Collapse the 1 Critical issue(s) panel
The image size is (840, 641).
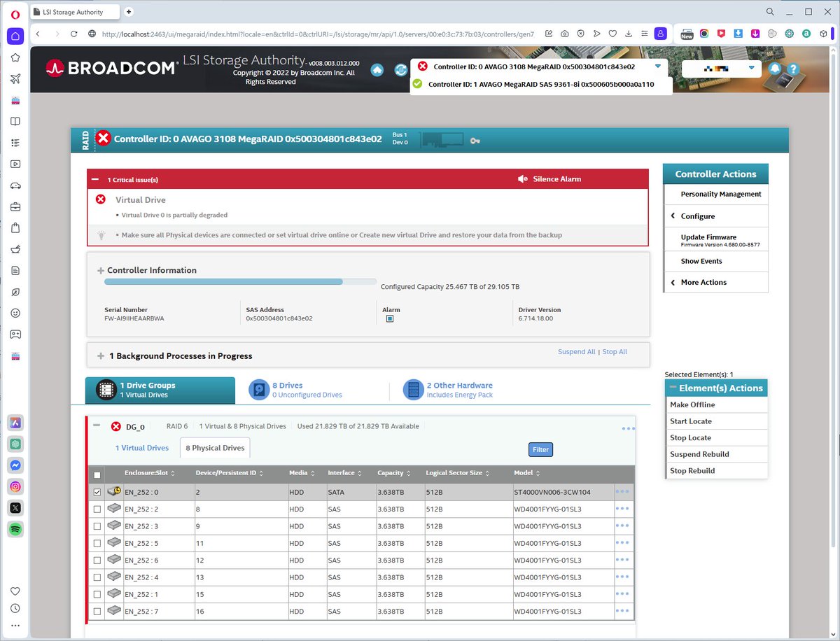94,180
